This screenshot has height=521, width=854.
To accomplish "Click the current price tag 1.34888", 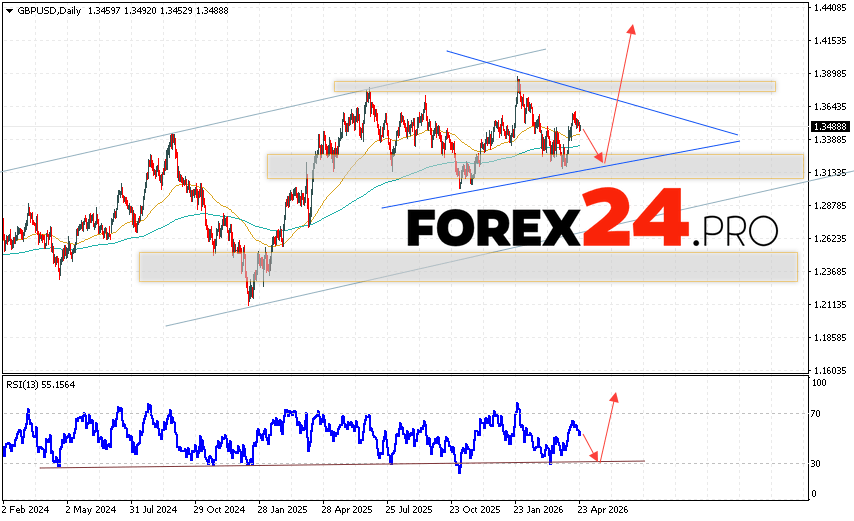I will pos(829,127).
